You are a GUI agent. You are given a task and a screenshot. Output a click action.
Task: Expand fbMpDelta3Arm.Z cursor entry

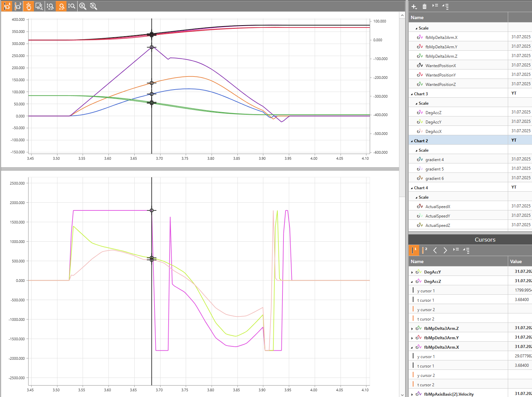tap(412, 329)
